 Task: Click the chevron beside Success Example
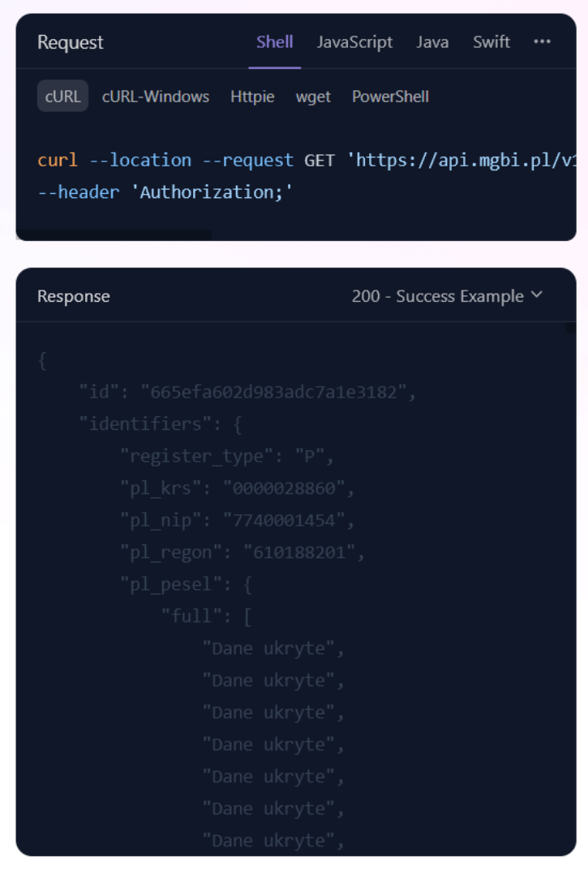[537, 295]
